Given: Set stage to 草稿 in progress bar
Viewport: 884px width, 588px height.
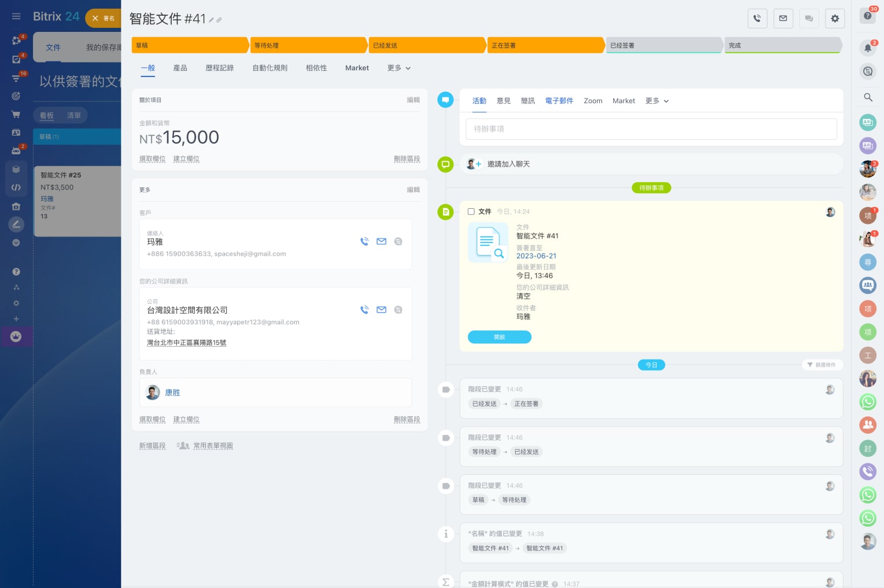Looking at the screenshot, I should (190, 45).
